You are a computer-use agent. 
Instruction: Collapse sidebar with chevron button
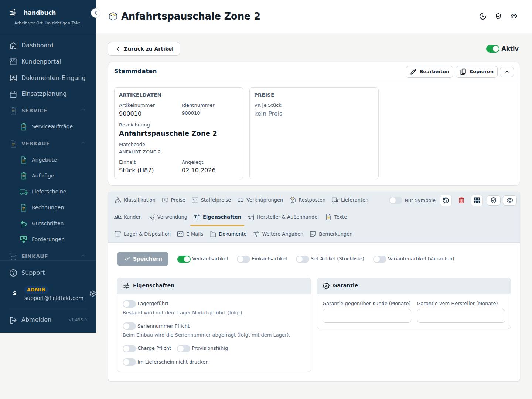(x=95, y=13)
